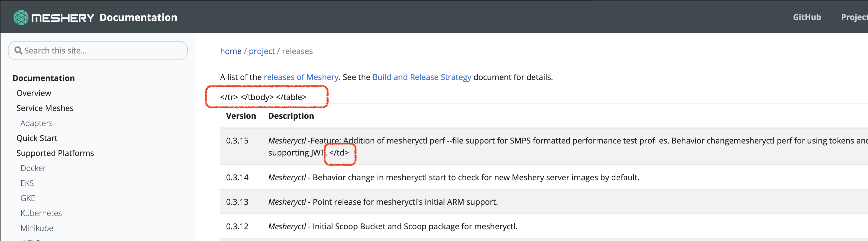
Task: Expand the Supported Platforms section
Action: pyautogui.click(x=55, y=153)
